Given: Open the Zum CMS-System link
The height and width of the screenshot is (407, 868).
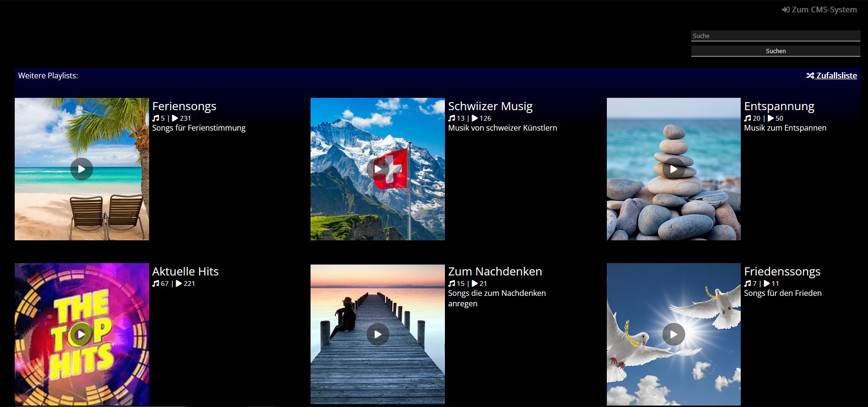Looking at the screenshot, I should point(824,9).
